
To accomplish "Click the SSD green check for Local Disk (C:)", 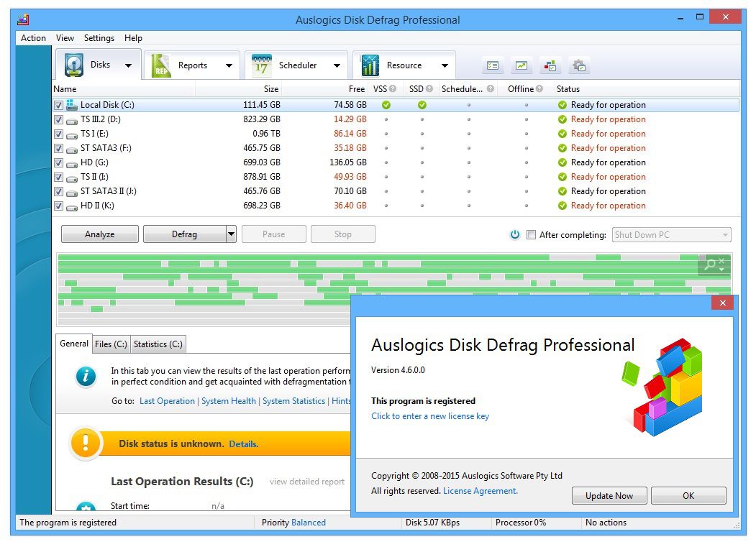I will tap(422, 105).
